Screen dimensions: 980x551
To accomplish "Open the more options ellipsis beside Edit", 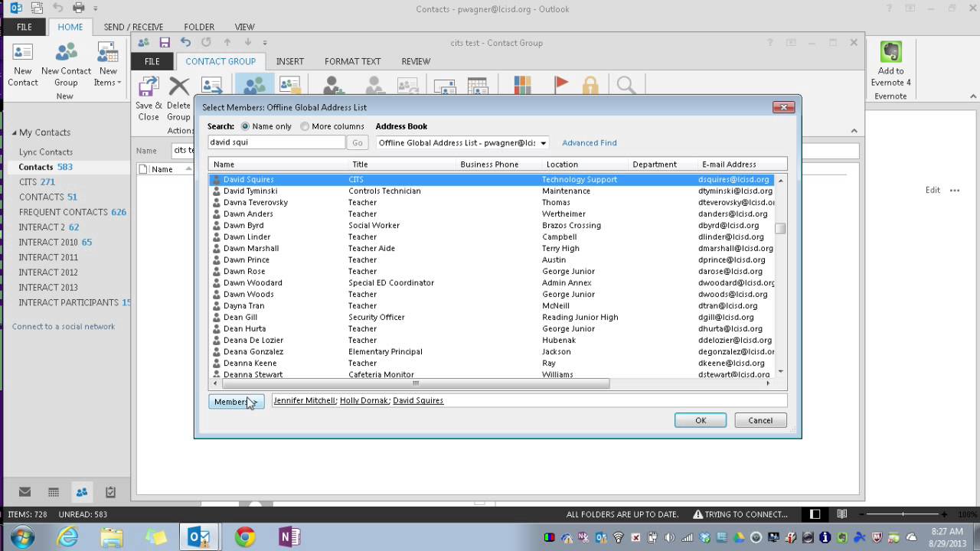I will tap(955, 191).
